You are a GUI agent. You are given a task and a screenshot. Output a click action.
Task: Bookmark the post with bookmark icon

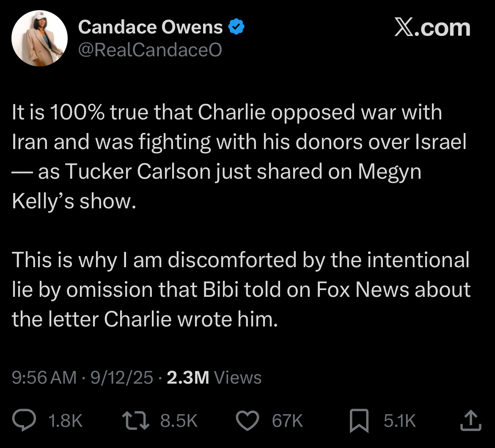[359, 420]
